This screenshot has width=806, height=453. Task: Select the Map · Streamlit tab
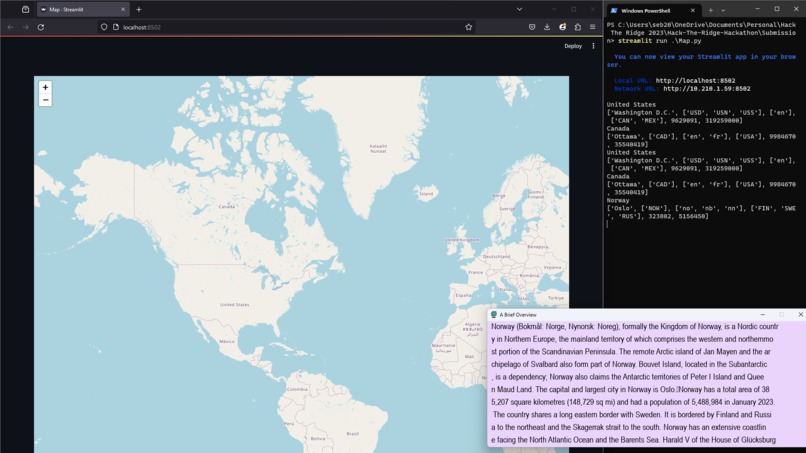(x=83, y=9)
